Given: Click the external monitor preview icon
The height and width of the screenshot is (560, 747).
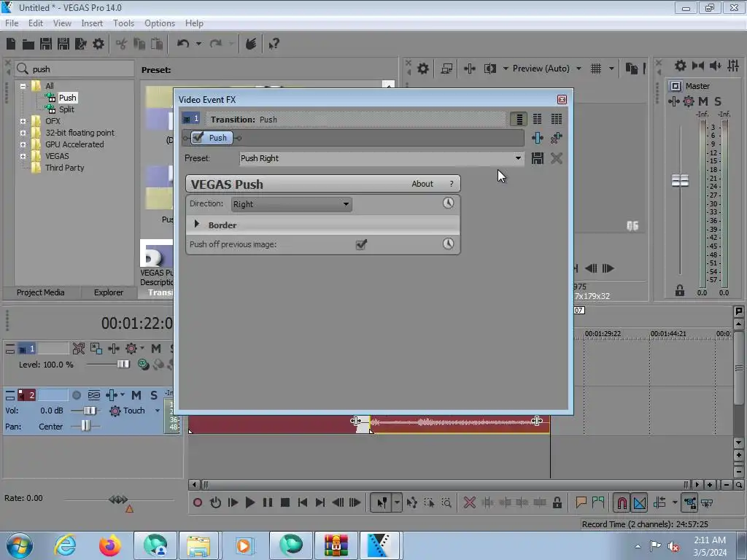Looking at the screenshot, I should point(446,69).
